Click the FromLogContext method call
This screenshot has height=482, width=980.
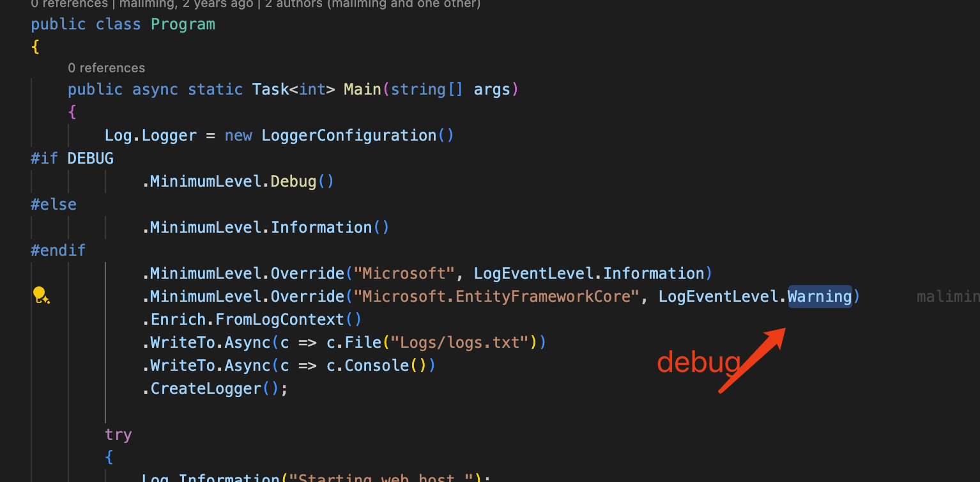pyautogui.click(x=280, y=320)
